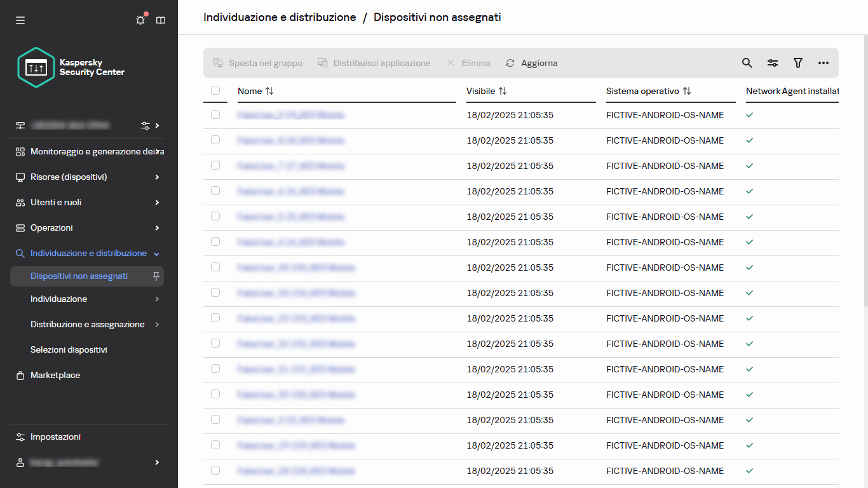Image resolution: width=868 pixels, height=488 pixels.
Task: Click the Individuazione e distribuzione breadcrumb link
Action: (x=280, y=17)
